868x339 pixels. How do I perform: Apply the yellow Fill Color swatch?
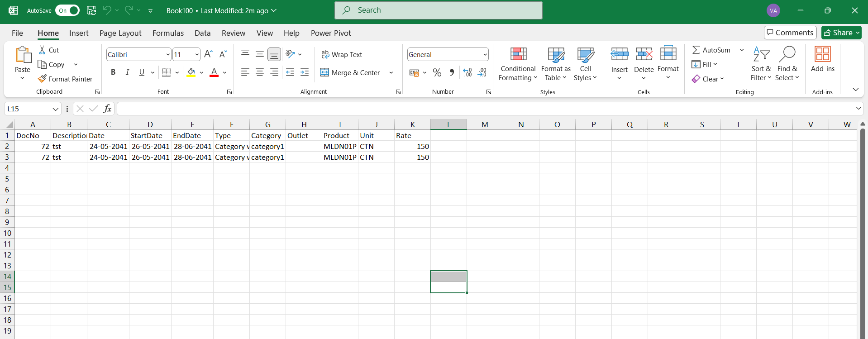click(191, 72)
